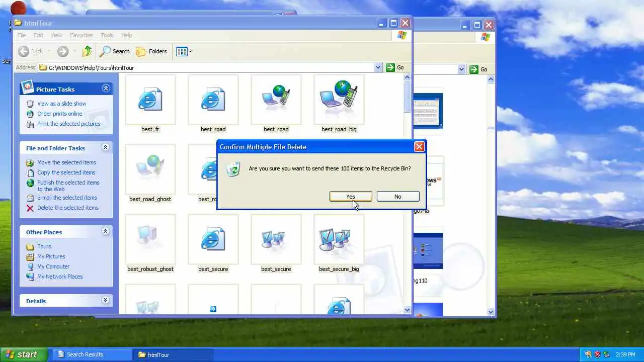The image size is (644, 362).
Task: Click scroll up arrow in htmlTour window
Action: [x=407, y=77]
